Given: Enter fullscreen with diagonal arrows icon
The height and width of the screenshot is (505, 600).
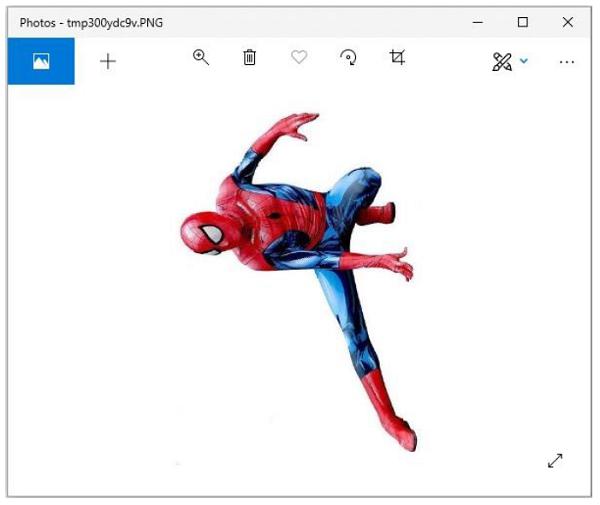Looking at the screenshot, I should coord(555,460).
